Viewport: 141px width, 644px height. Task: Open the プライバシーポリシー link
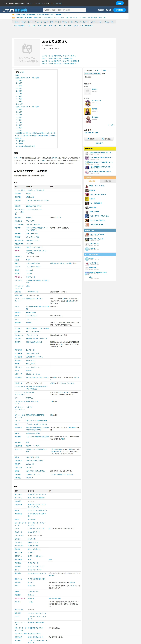click(x=37, y=3)
